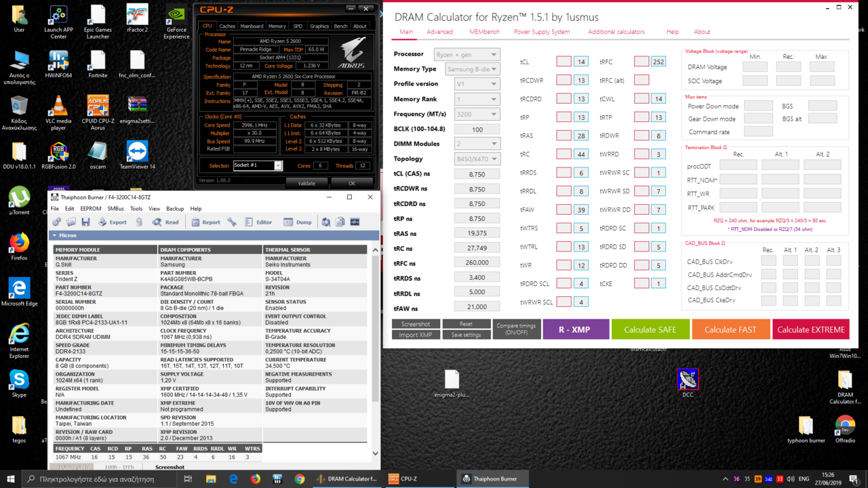Click the Calculate EXTREME button
Screen dimensions: 868x488
pyautogui.click(x=810, y=329)
